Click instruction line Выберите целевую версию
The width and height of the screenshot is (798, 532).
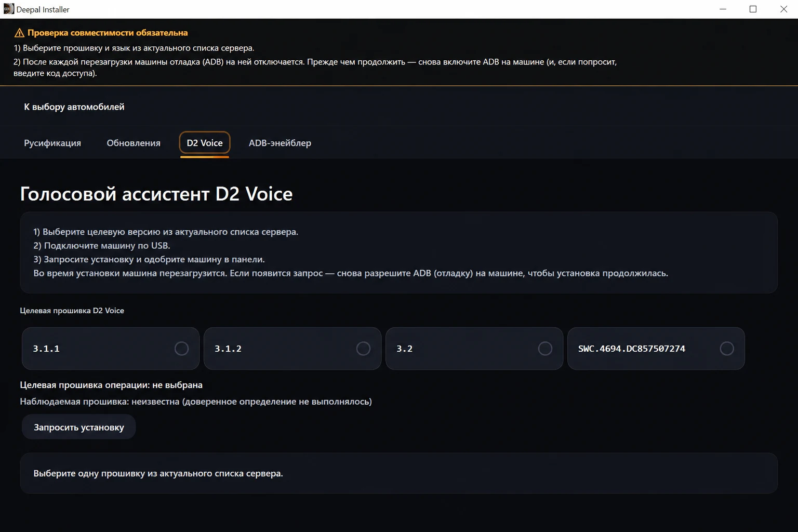166,232
